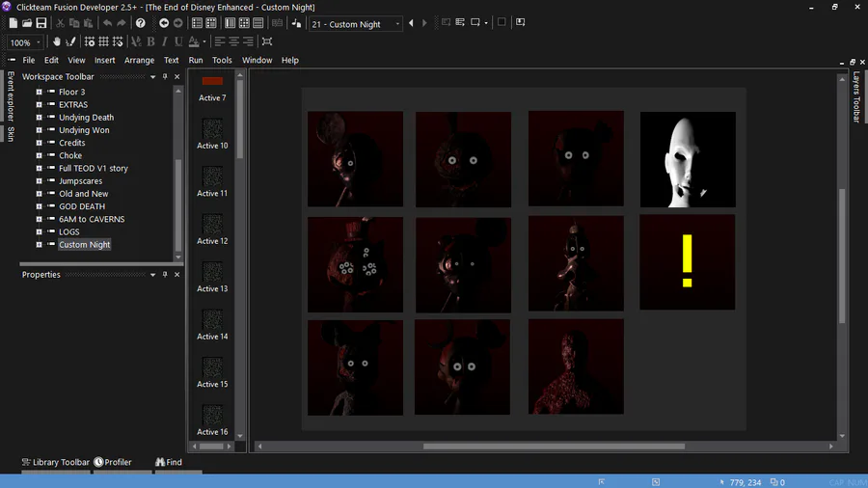868x488 pixels.
Task: Click the Paste clipboard icon
Action: [x=88, y=23]
